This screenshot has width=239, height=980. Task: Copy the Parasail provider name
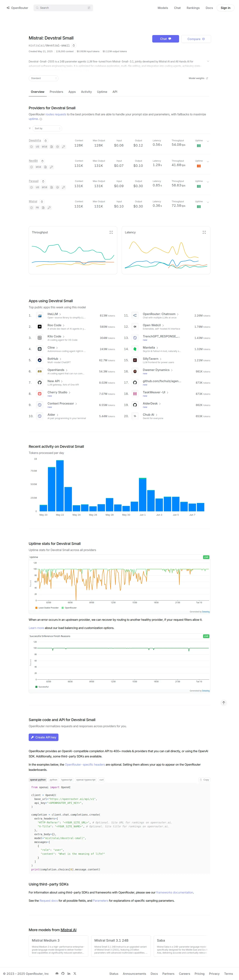[43, 181]
